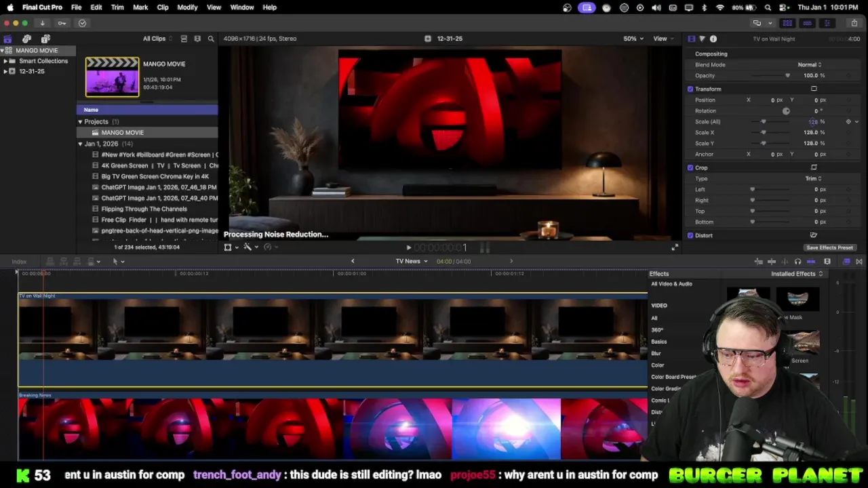Viewport: 868px width, 488px height.
Task: Open the Window menu
Action: click(x=241, y=7)
